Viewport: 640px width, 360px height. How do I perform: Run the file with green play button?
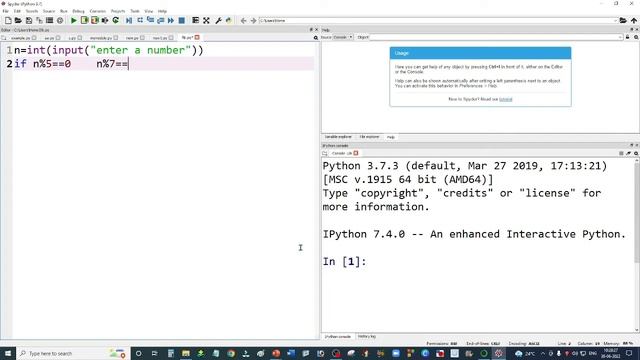[x=74, y=20]
